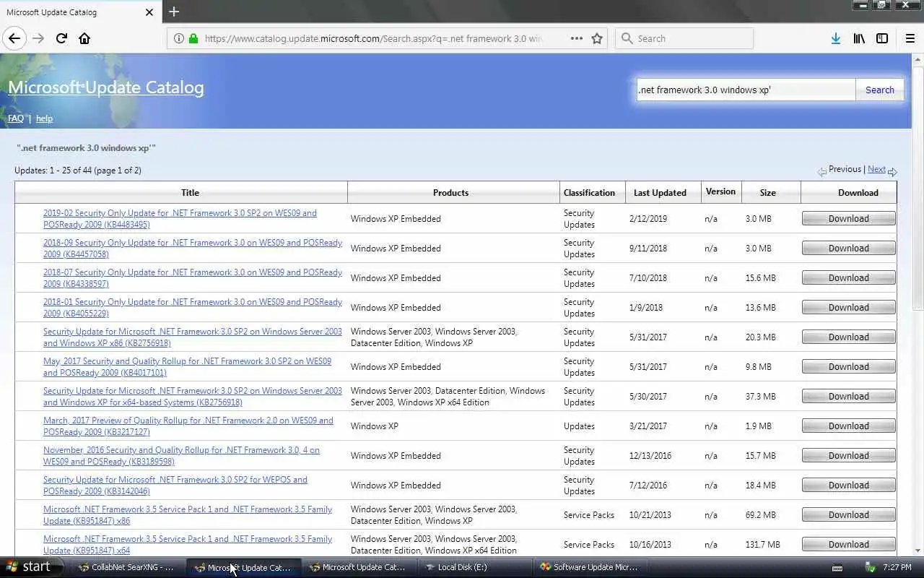Open KB4483495 update details link

(180, 219)
